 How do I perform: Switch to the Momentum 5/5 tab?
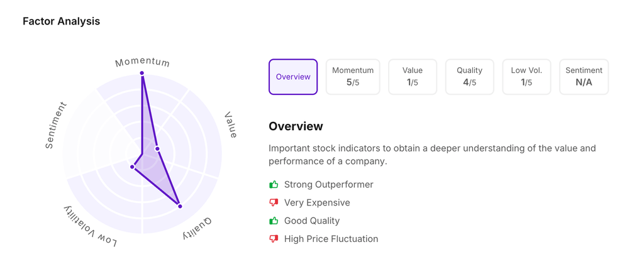[x=353, y=77]
